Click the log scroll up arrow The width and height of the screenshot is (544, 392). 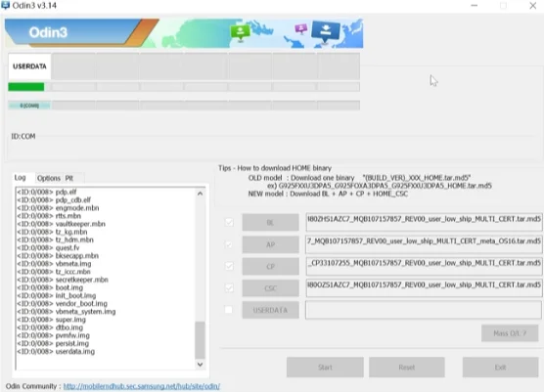pyautogui.click(x=200, y=194)
